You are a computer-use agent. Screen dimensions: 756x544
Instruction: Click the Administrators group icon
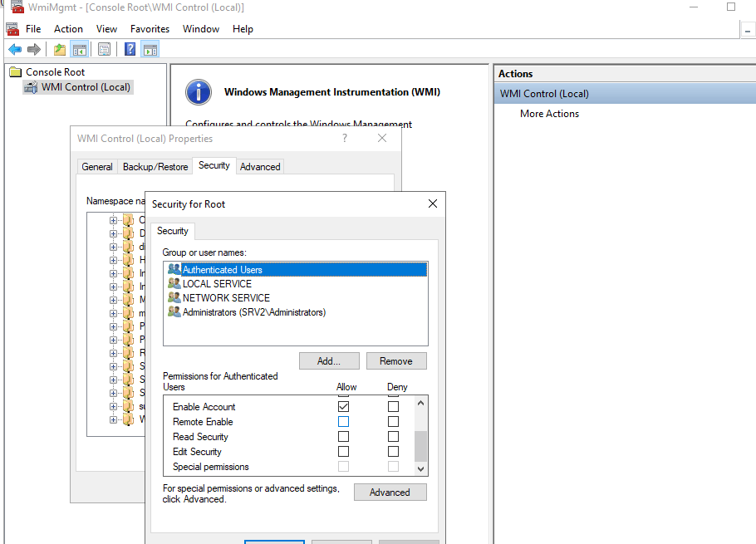pyautogui.click(x=174, y=311)
